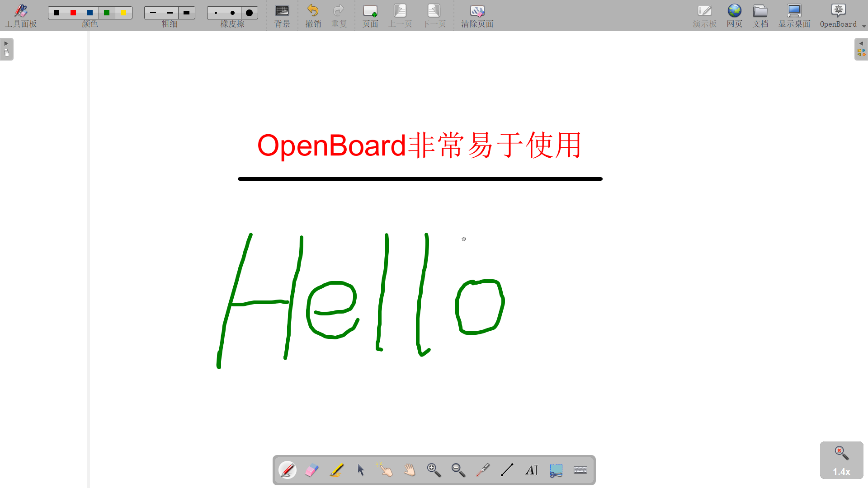The image size is (868, 488).
Task: Switch to 网页 web mode
Action: coord(735,16)
